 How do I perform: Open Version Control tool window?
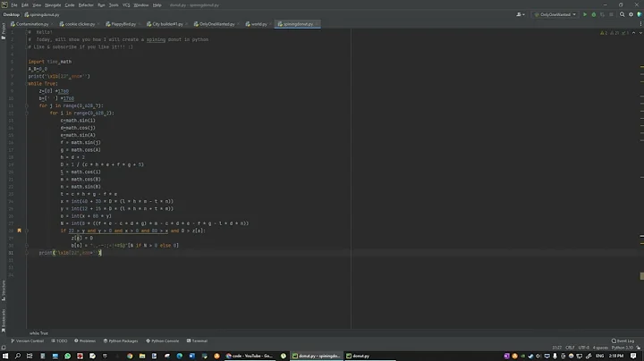[x=27, y=341]
